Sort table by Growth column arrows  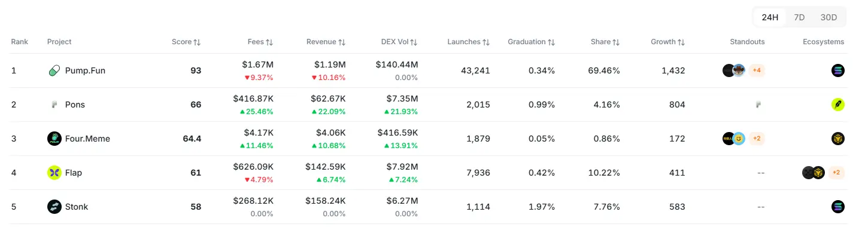coord(681,42)
